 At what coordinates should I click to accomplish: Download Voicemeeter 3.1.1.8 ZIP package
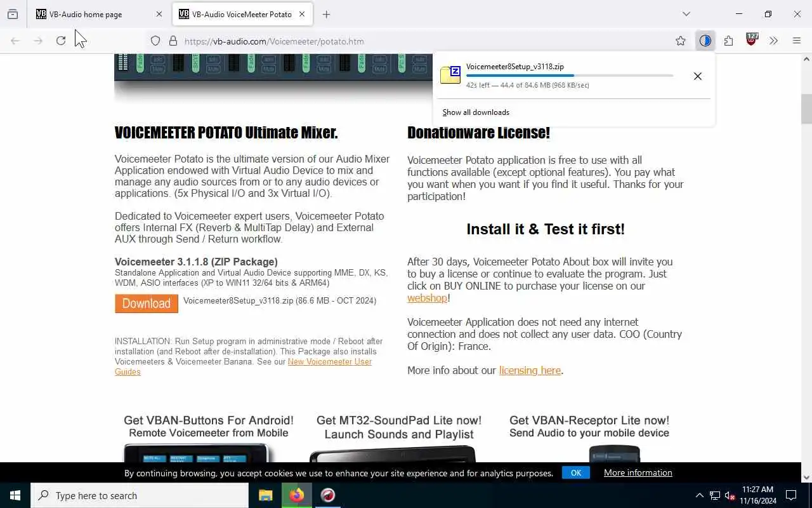click(147, 304)
